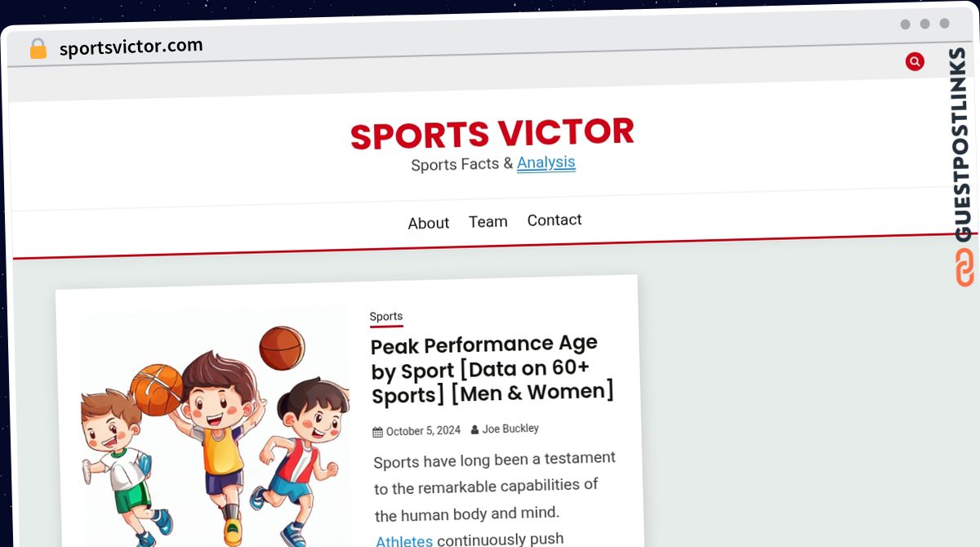View author Joe Buckley's page
Viewport: 980px width, 547px height.
coord(510,429)
